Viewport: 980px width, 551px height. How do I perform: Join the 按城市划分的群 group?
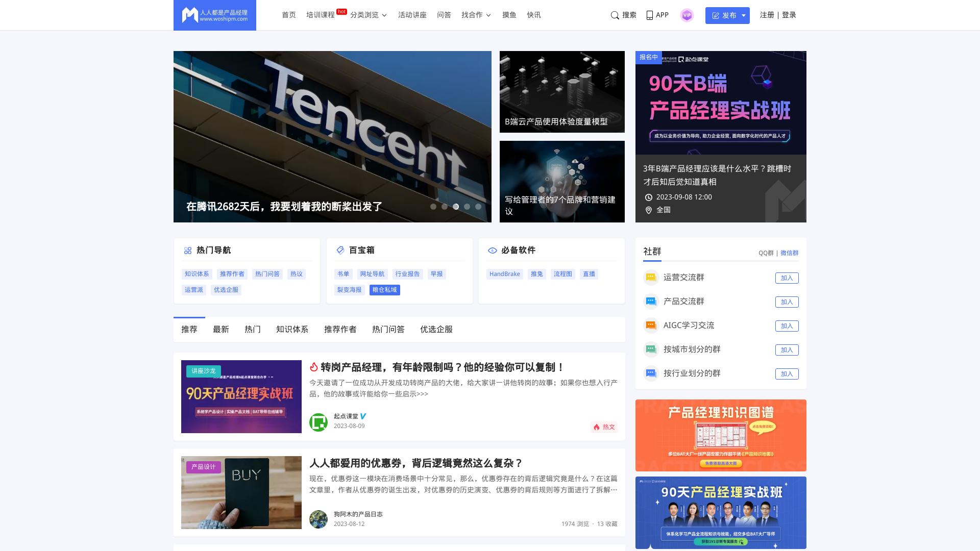(x=787, y=350)
